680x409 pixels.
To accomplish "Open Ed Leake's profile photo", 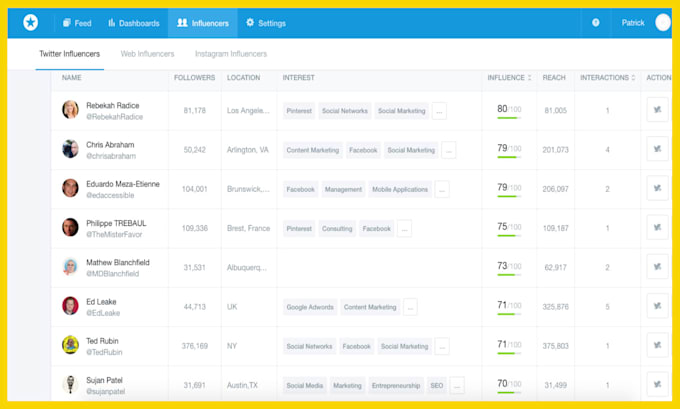I will tap(70, 306).
